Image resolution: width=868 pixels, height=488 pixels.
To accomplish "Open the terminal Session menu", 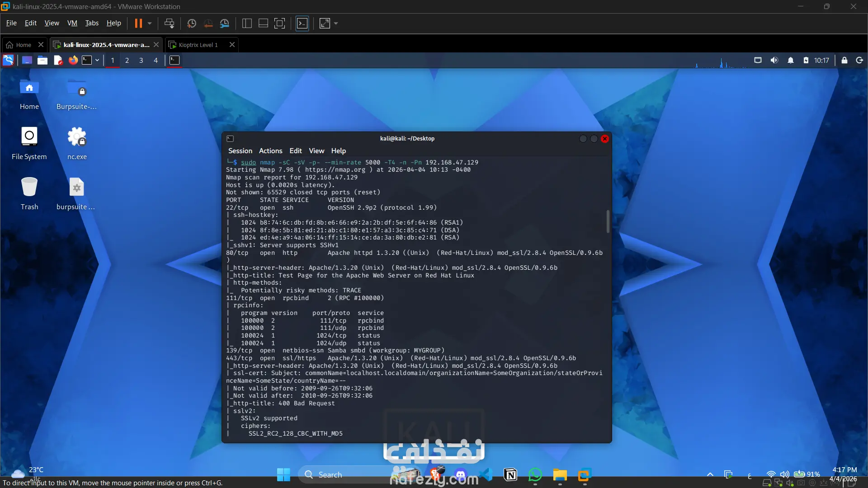I will 240,151.
